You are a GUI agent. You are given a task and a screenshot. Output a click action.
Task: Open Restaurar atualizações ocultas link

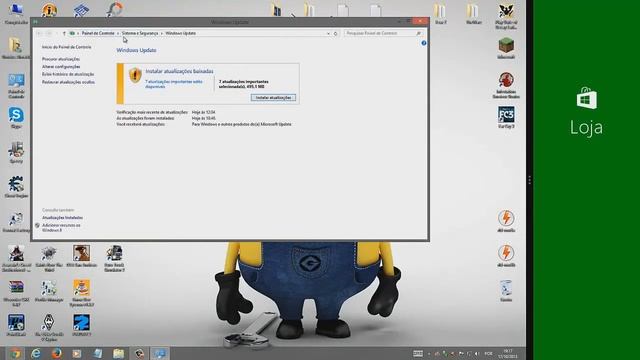tap(68, 82)
